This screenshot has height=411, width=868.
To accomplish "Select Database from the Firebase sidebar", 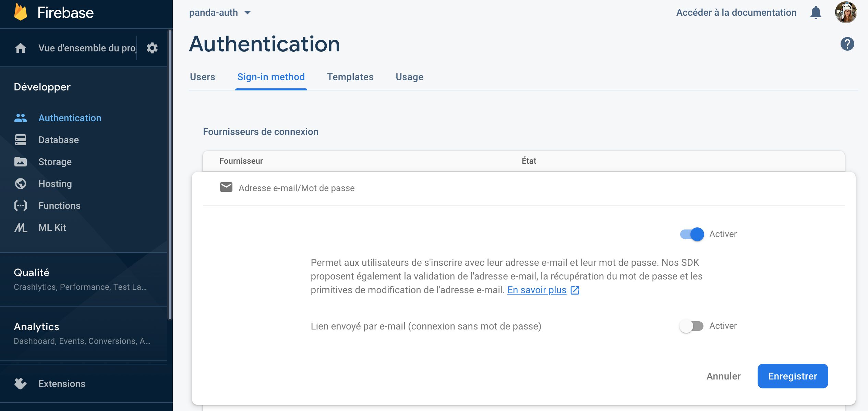I will 58,140.
